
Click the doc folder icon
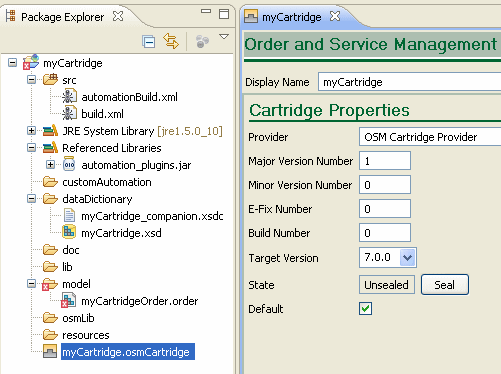[50, 250]
